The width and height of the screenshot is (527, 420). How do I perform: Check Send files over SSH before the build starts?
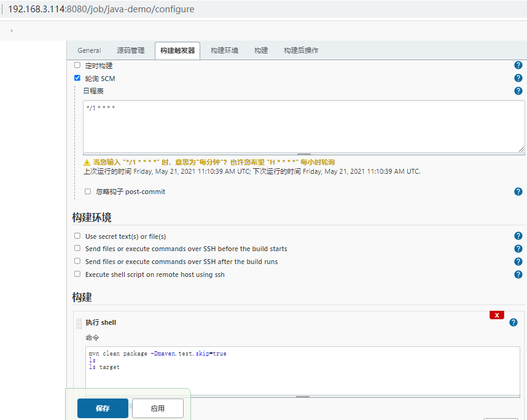pyautogui.click(x=77, y=248)
